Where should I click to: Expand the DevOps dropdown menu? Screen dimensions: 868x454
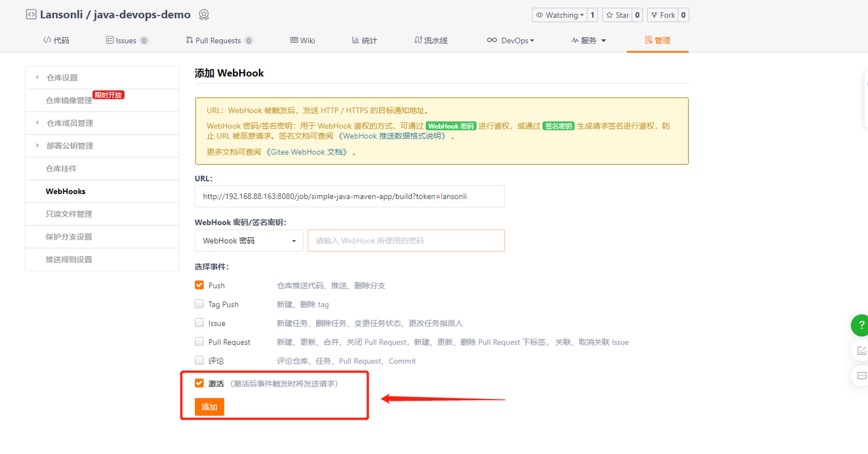tap(510, 40)
